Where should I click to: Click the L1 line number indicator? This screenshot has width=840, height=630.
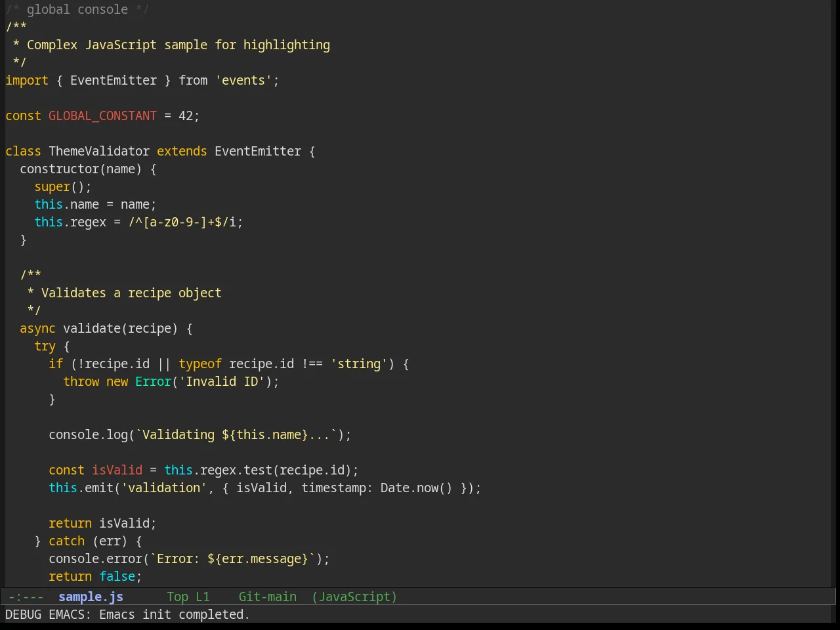click(203, 597)
